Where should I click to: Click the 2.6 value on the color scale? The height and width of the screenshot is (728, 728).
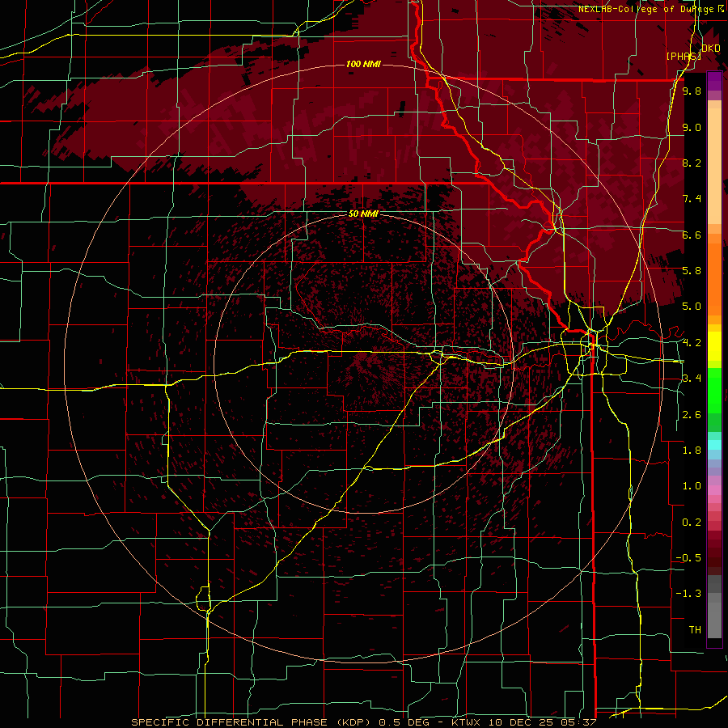(692, 415)
